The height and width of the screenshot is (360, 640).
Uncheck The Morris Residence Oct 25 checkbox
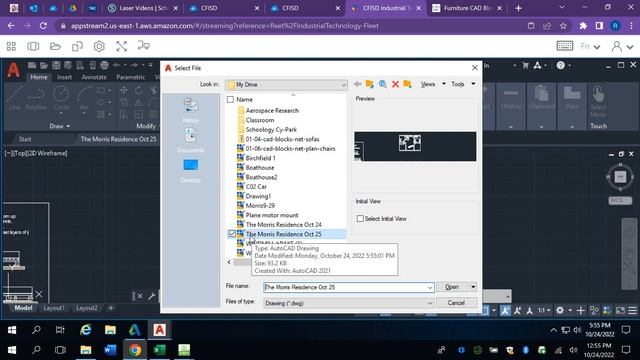(232, 234)
